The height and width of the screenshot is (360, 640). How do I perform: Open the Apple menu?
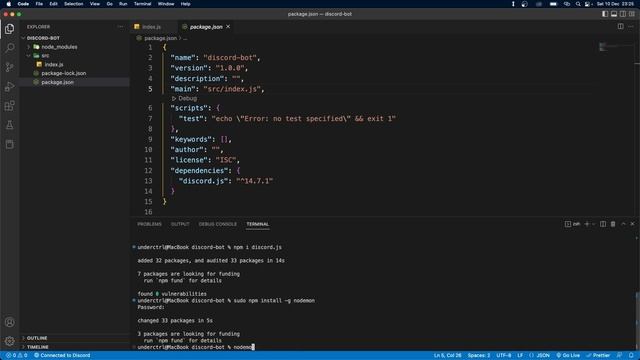click(8, 4)
